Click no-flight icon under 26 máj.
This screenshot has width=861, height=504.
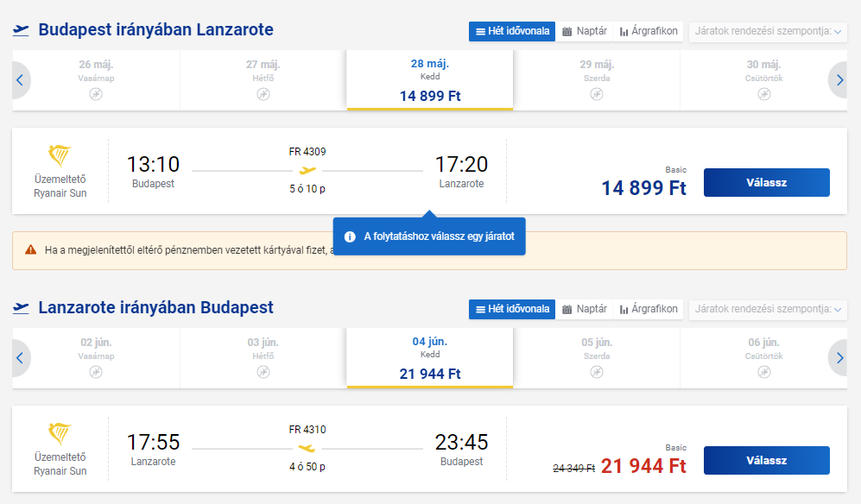[x=96, y=94]
